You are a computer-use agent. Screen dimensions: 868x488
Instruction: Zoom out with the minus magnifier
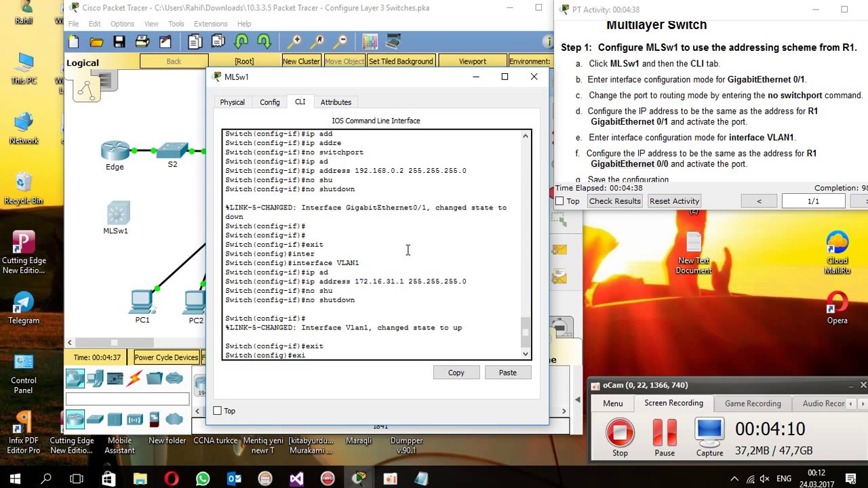340,42
